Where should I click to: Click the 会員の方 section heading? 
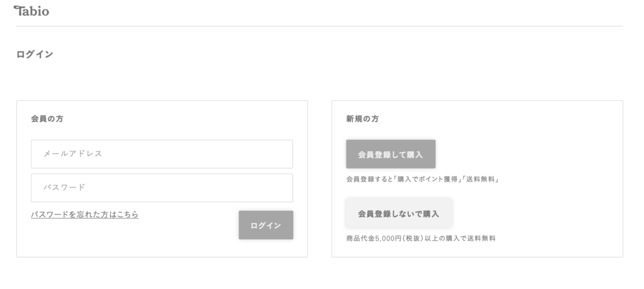click(47, 119)
